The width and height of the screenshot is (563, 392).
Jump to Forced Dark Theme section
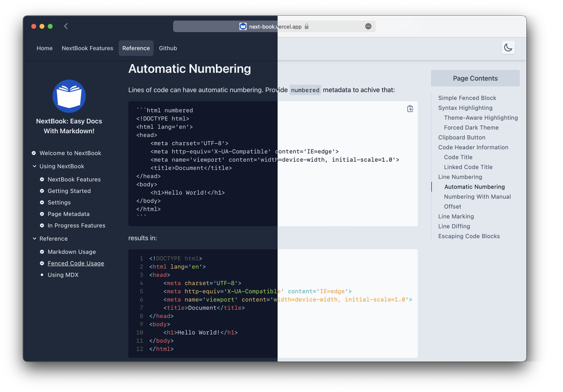(x=471, y=128)
